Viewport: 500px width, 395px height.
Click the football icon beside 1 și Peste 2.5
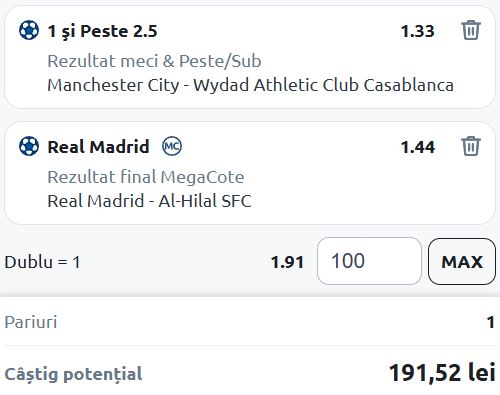coord(29,30)
